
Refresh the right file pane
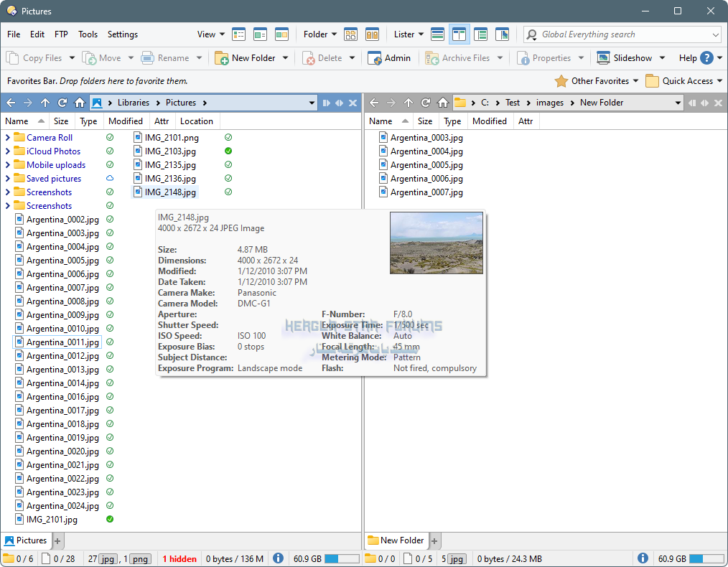(426, 103)
